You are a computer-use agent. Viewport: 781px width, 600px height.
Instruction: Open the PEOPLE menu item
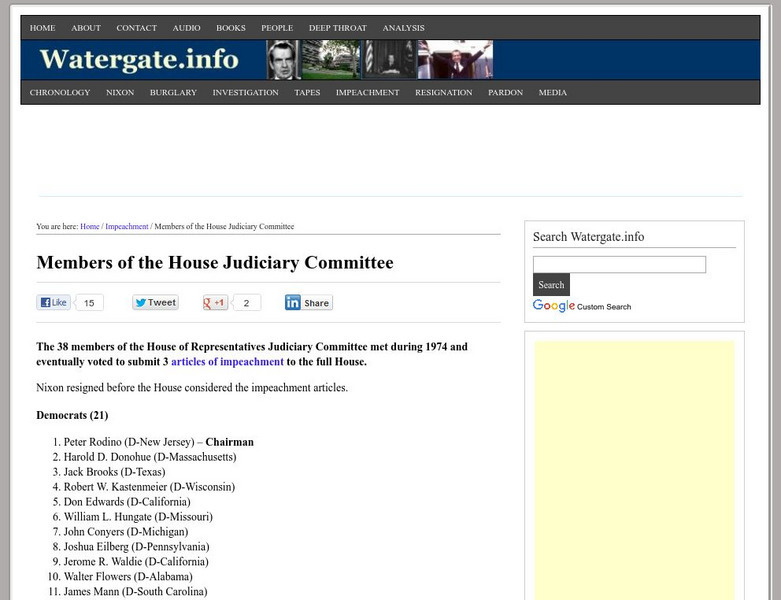277,28
